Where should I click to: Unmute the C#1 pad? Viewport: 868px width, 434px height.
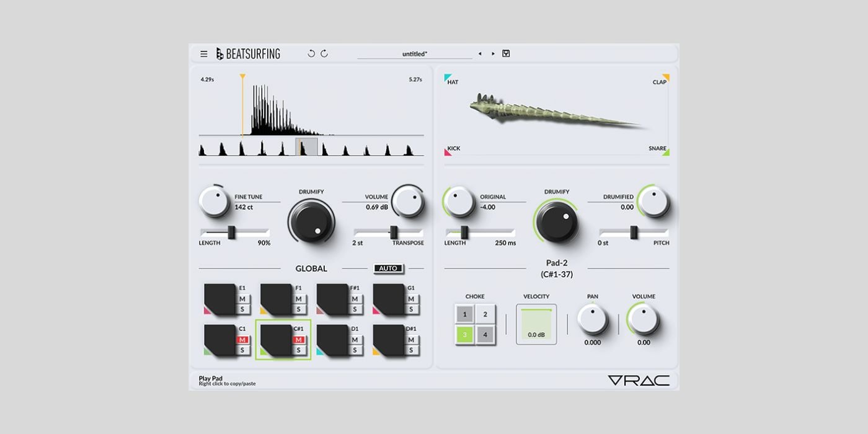click(x=299, y=340)
